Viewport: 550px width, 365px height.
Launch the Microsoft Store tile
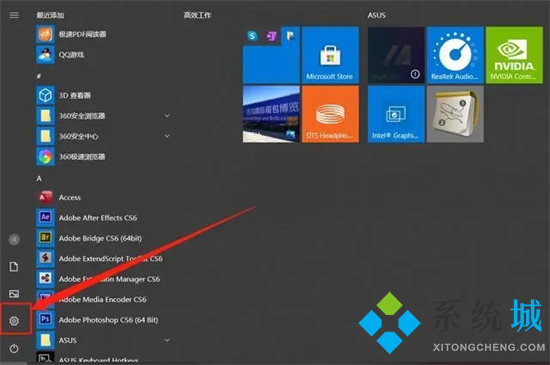(330, 55)
